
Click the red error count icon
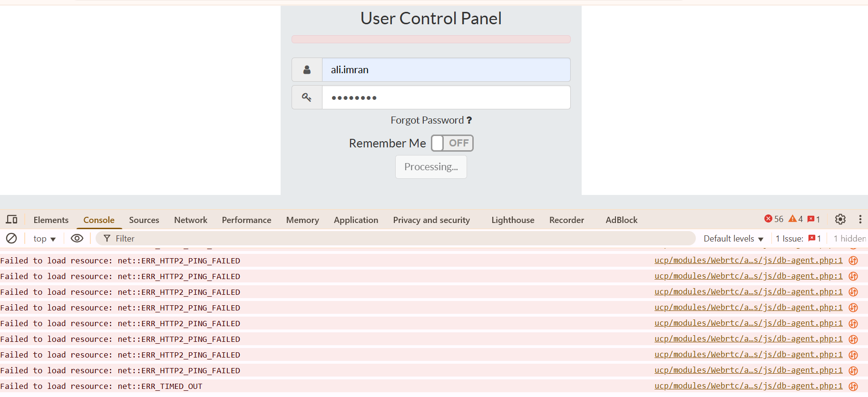coord(768,219)
